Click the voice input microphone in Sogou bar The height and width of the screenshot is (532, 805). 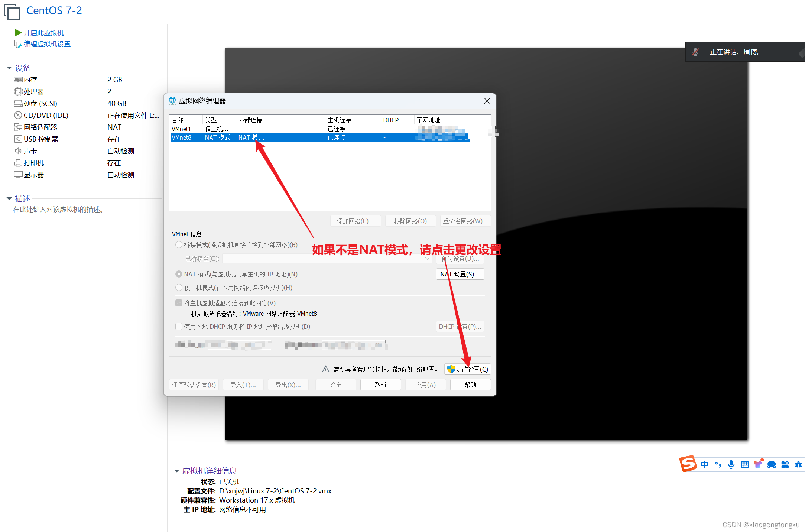coord(731,464)
